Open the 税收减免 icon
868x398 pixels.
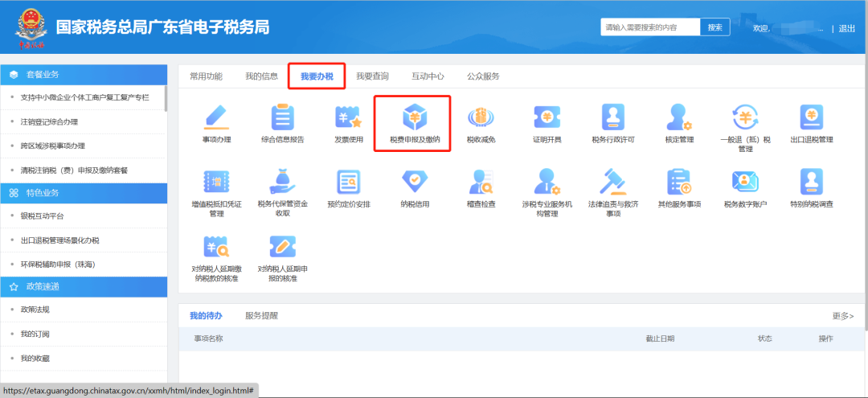click(x=481, y=117)
